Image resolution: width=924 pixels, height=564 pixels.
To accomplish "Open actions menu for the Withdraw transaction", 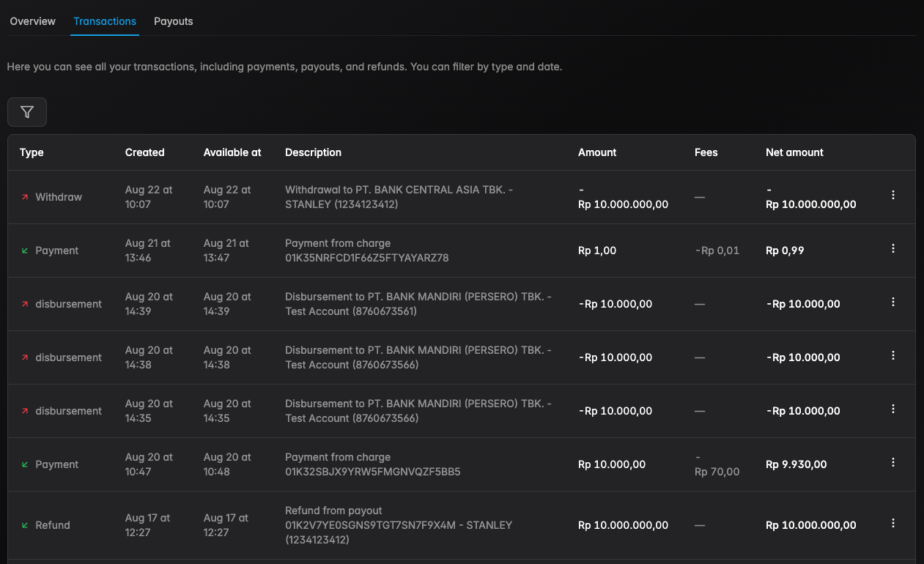I will tap(893, 195).
